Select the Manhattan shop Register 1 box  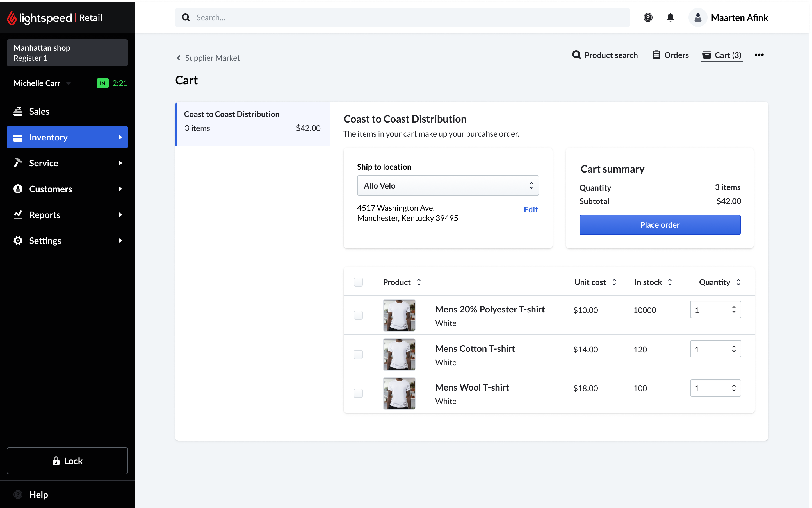point(67,53)
